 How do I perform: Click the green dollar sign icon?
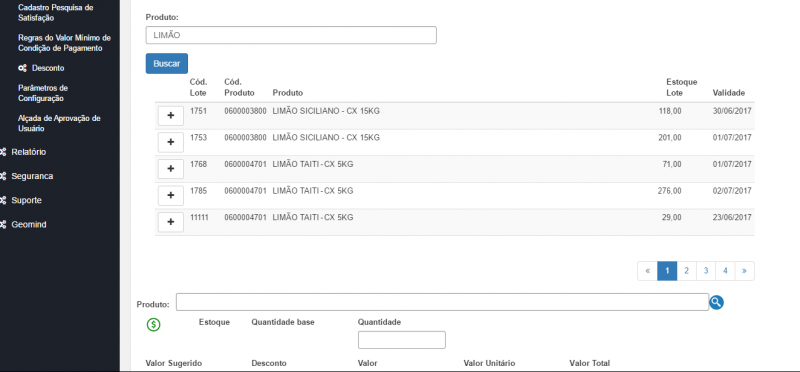[x=154, y=324]
